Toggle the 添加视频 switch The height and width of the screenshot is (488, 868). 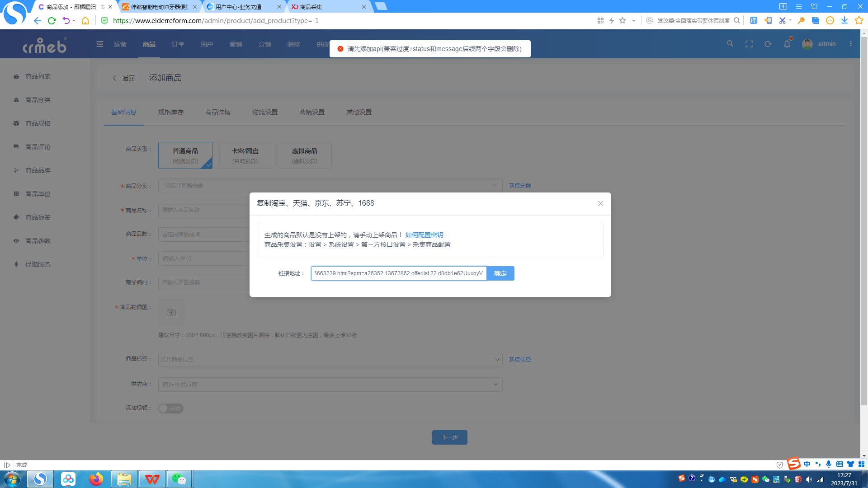[171, 408]
